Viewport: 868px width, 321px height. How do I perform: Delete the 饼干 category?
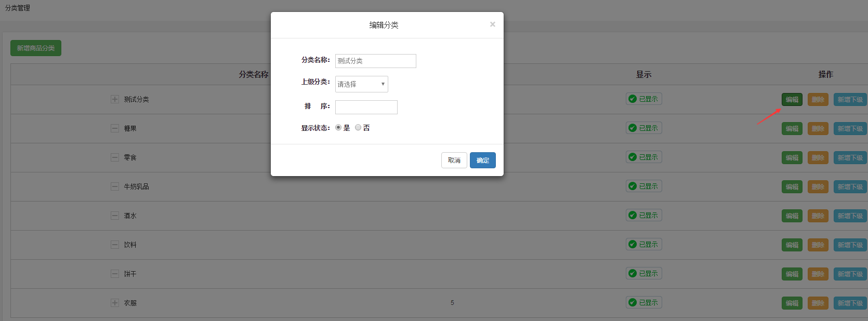[x=818, y=274]
